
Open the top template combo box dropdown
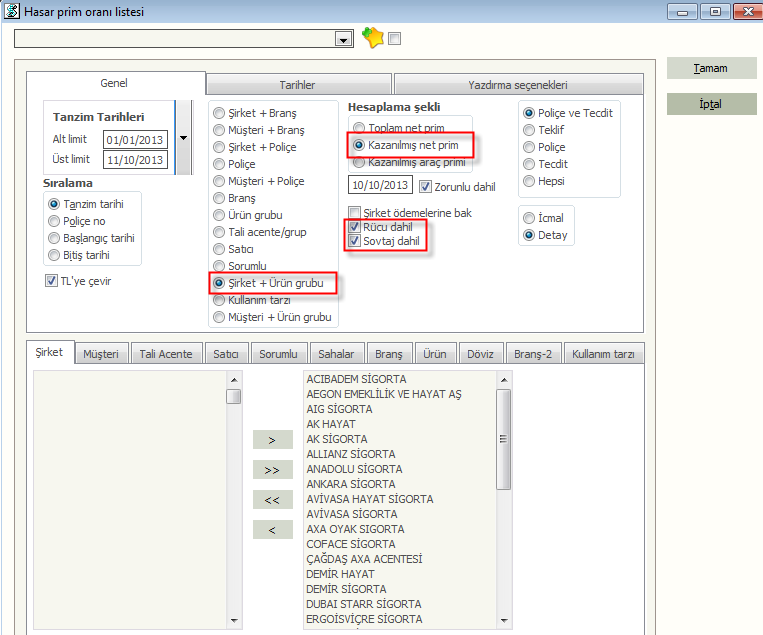[344, 39]
